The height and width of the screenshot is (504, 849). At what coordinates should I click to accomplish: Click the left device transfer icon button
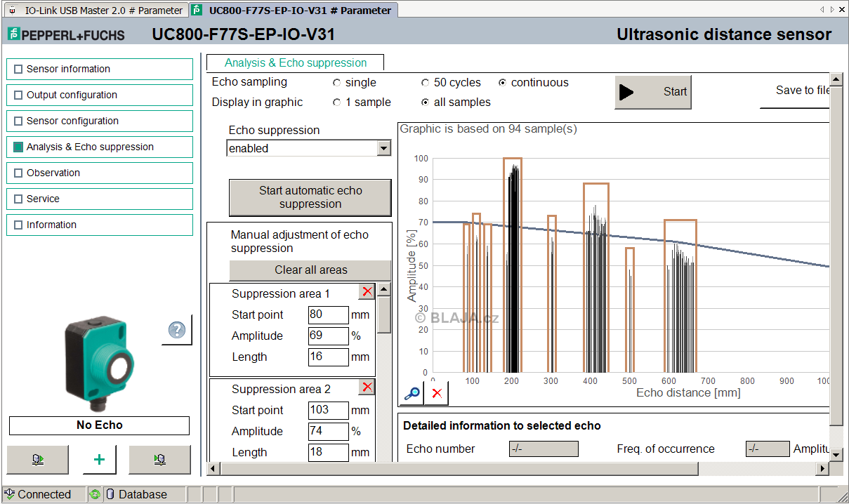pyautogui.click(x=38, y=460)
